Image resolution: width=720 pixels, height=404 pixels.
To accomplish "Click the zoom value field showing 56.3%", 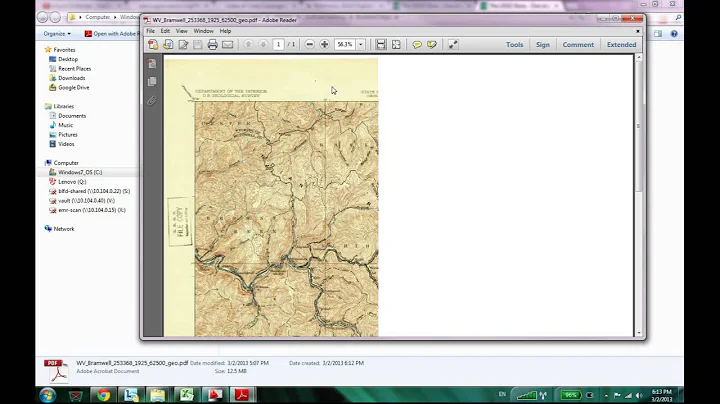I will coord(345,45).
